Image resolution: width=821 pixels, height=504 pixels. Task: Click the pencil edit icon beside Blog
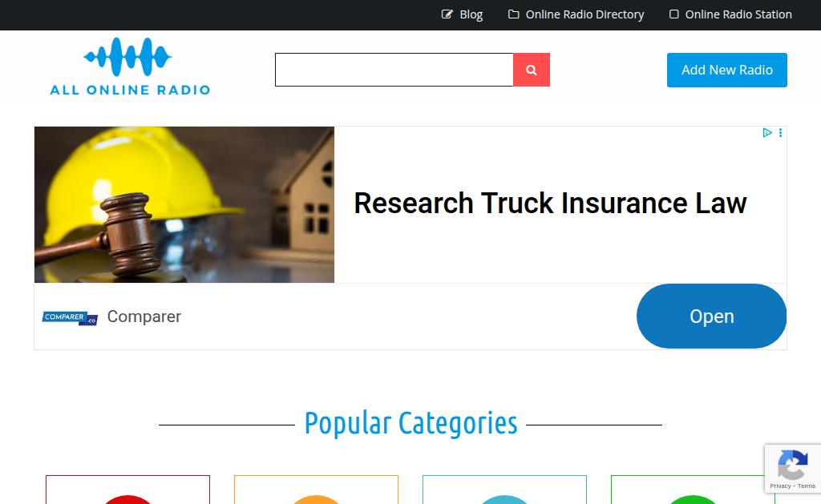click(447, 14)
